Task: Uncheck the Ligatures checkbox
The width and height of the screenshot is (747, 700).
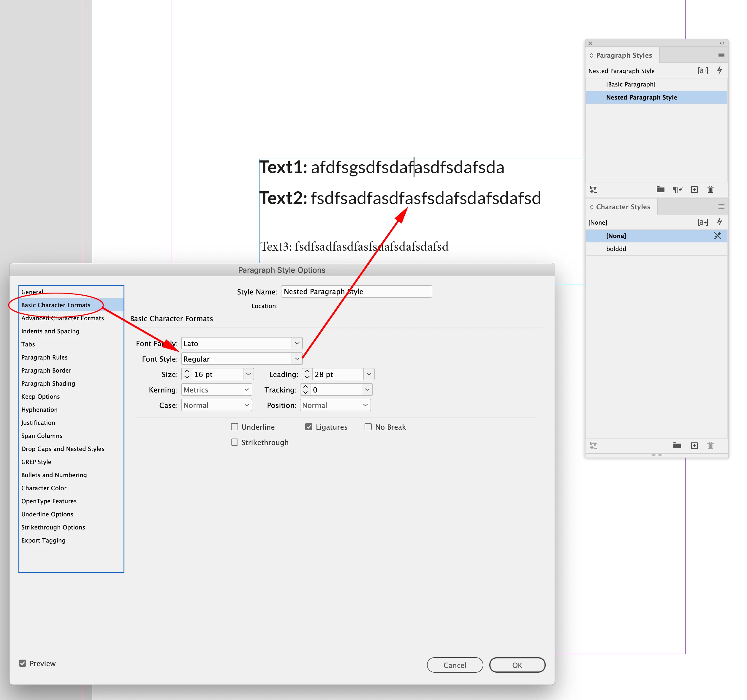Action: click(309, 427)
